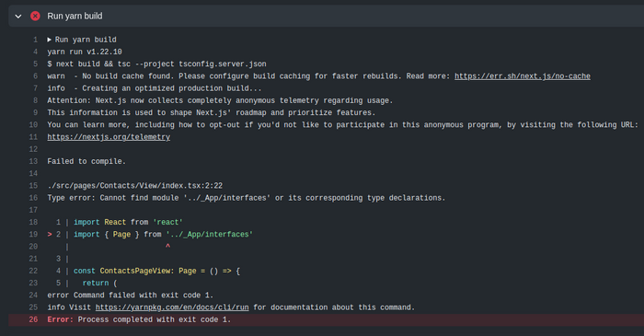Screen dimensions: 644x336
Task: Click line number 5 next build command
Action: click(35, 64)
